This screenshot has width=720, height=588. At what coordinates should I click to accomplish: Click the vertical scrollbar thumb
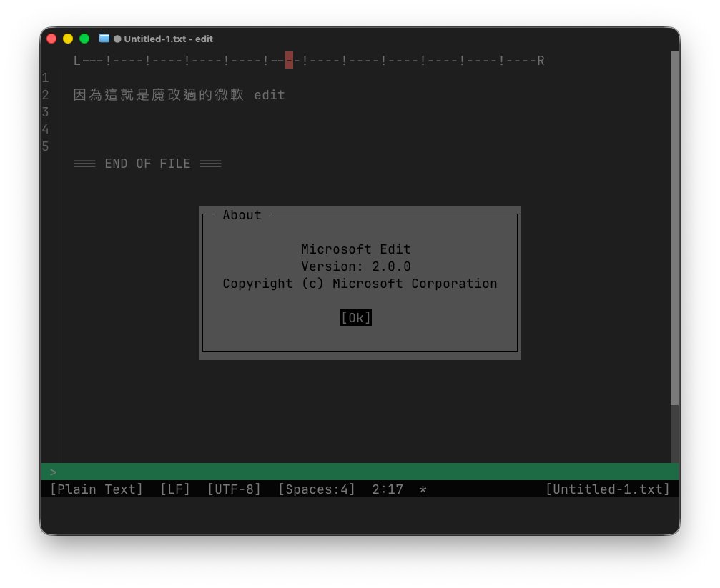674,228
